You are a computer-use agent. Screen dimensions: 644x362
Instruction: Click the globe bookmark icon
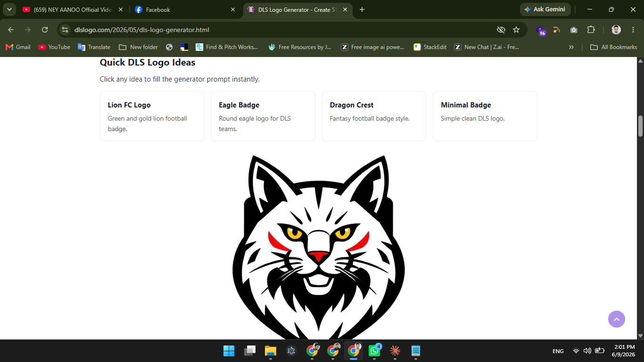click(169, 47)
